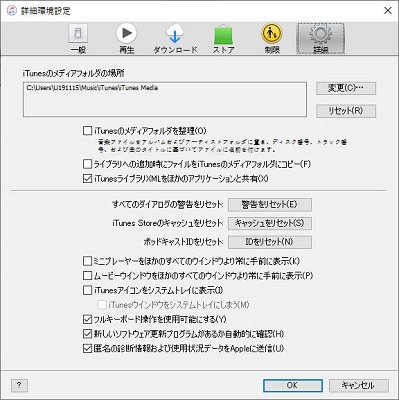Enable iTunesのメディアフォルダを整理 checkbox
Viewport: 399px width, 400px height.
(x=87, y=131)
